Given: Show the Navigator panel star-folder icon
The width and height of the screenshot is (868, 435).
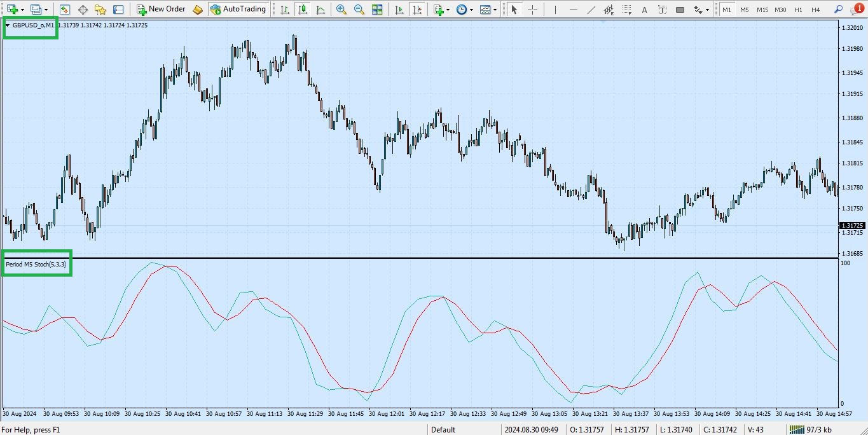Looking at the screenshot, I should 100,10.
